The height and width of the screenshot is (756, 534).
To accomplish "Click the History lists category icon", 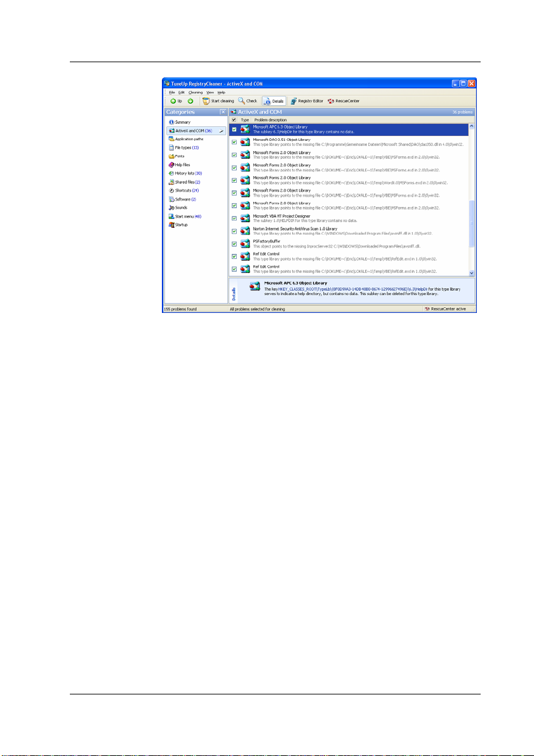I will tap(171, 173).
